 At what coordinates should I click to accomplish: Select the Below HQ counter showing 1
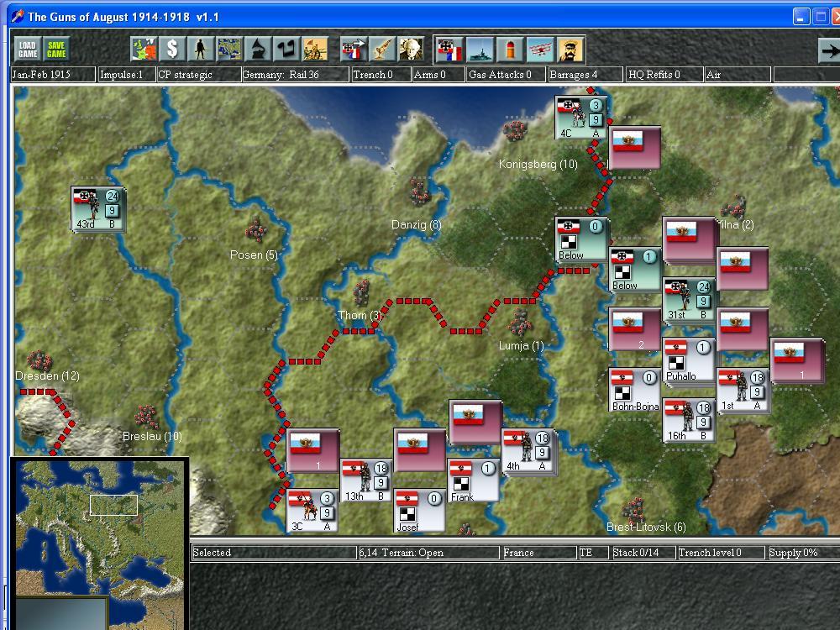[x=635, y=270]
